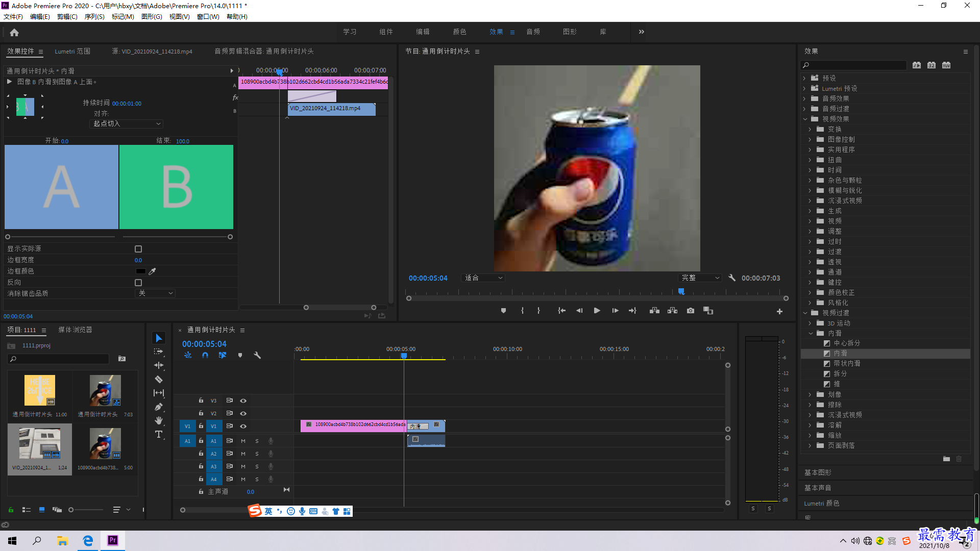Switch to Editing workspace tab
980x551 pixels.
[423, 32]
